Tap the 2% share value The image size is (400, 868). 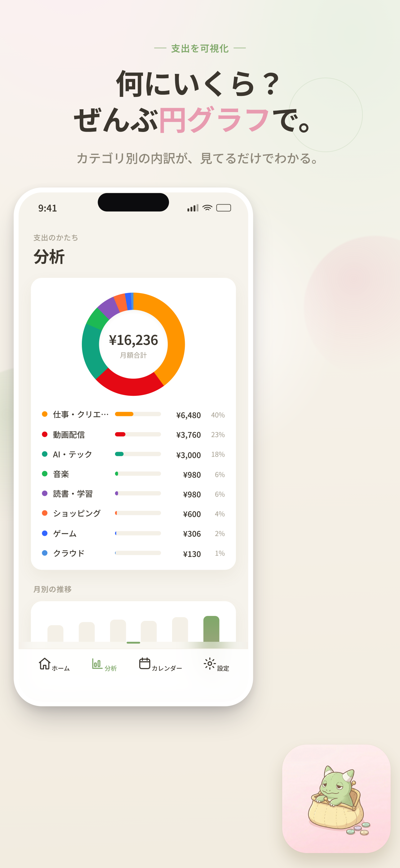point(220,533)
